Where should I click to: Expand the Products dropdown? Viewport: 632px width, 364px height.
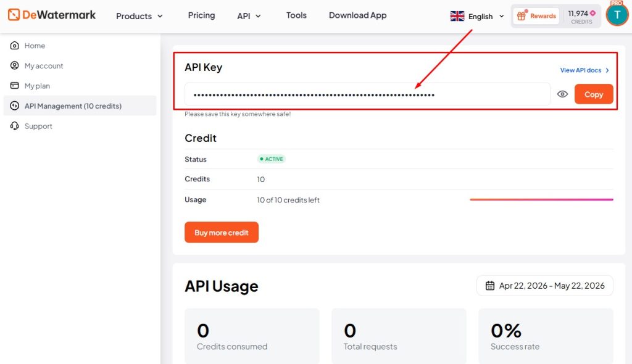coord(139,16)
